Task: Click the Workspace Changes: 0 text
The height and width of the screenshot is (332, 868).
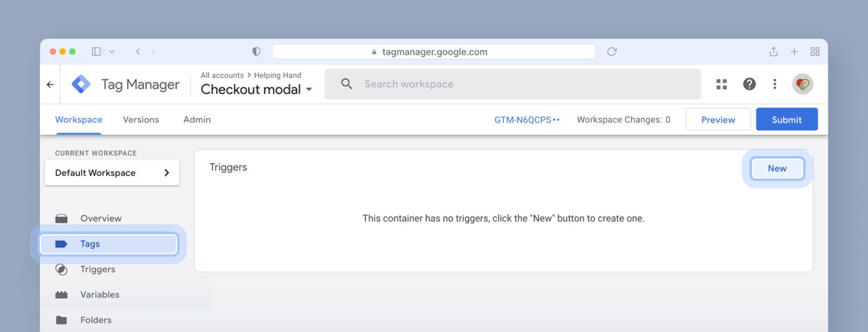Action: [624, 120]
